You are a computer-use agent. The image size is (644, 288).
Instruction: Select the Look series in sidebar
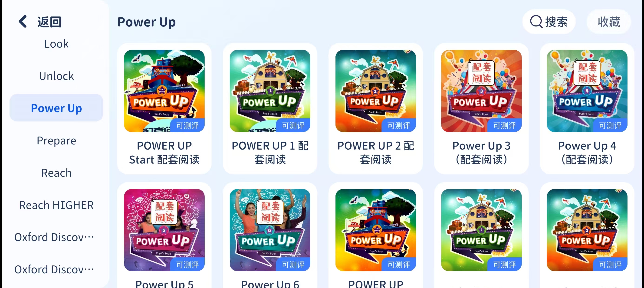[56, 44]
